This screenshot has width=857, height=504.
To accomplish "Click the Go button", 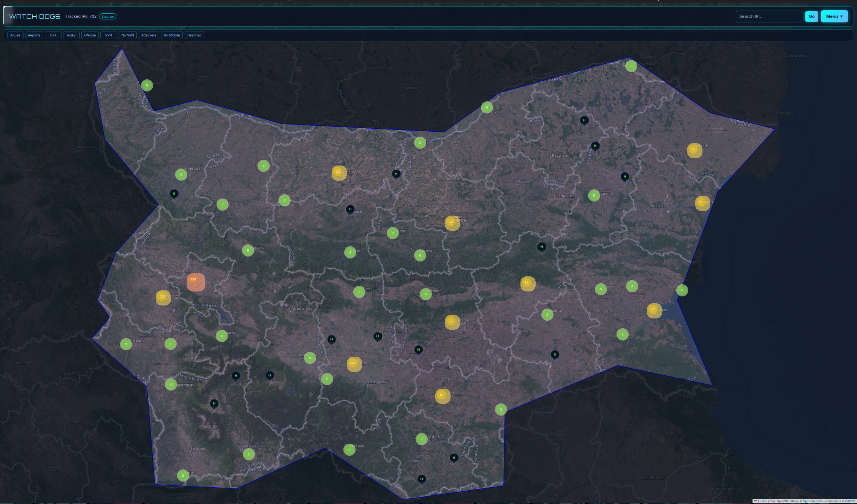I will pos(811,16).
